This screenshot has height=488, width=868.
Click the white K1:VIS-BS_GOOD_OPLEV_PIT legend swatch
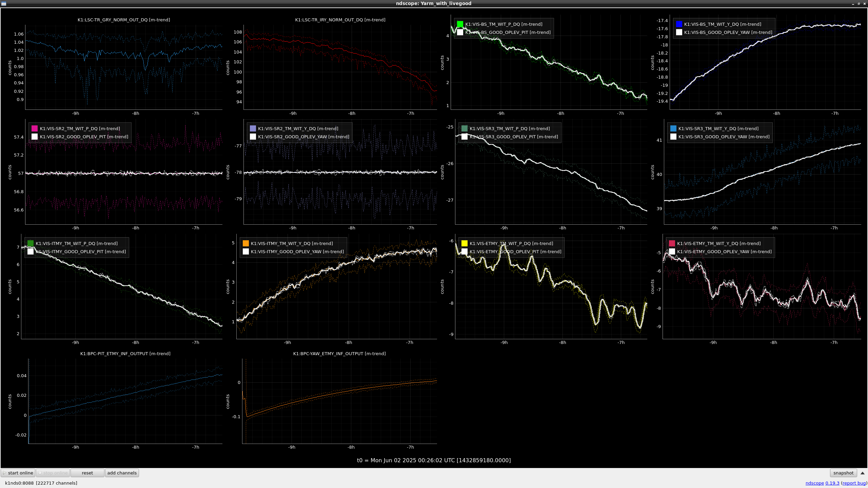(x=460, y=32)
